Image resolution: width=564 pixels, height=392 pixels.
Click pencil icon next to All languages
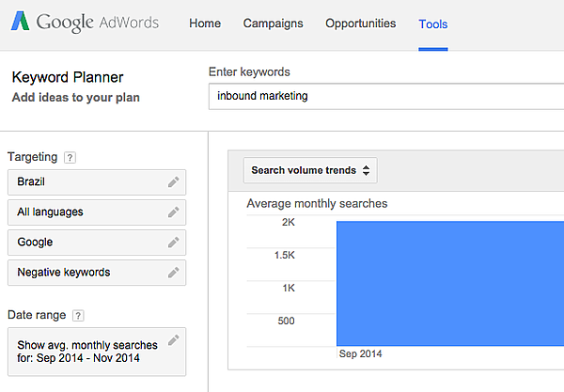coord(173,212)
